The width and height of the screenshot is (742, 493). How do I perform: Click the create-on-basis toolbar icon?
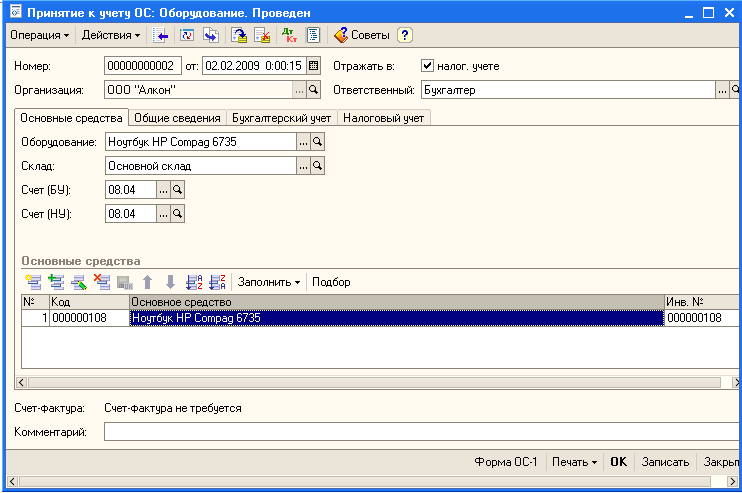239,35
